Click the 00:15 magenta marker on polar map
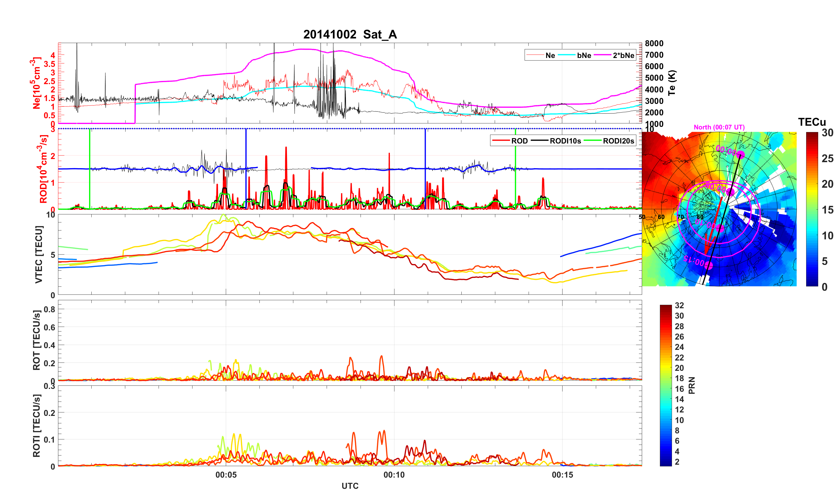834x504 pixels. point(708,265)
